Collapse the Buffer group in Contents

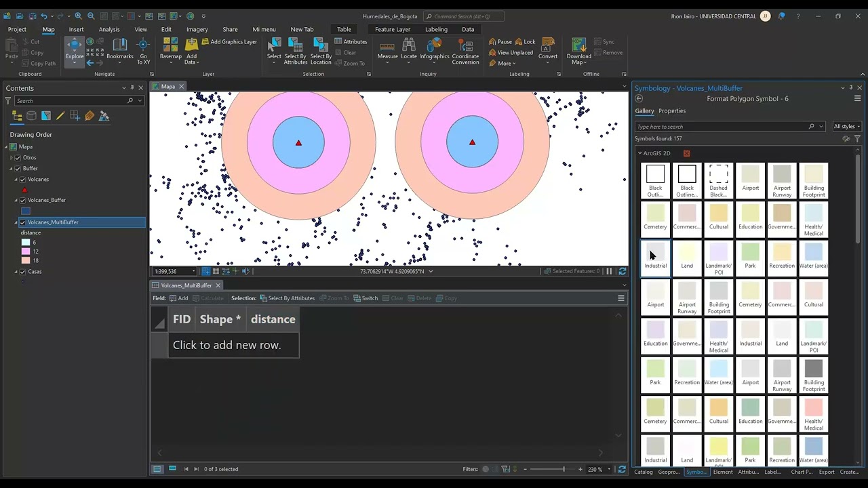pyautogui.click(x=10, y=168)
